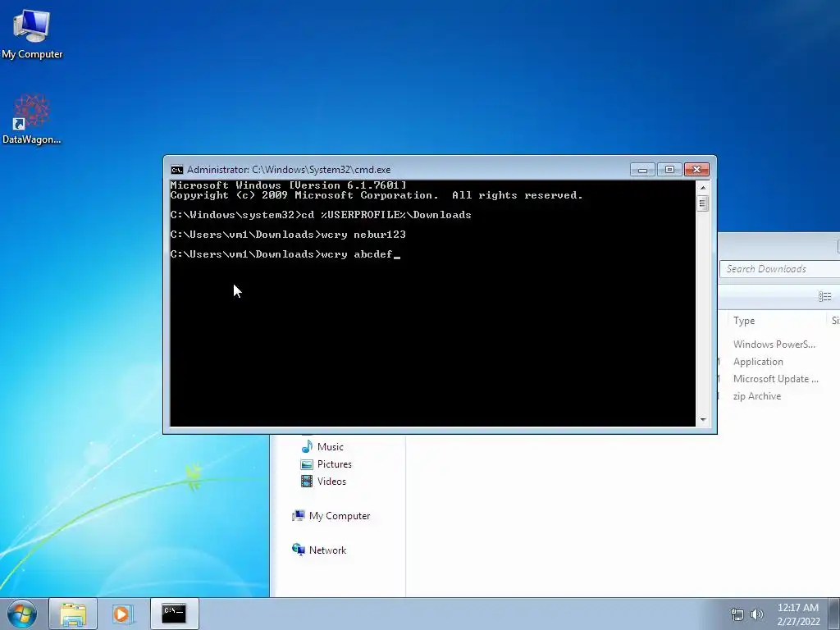
Task: Select the Application type row
Action: click(758, 362)
